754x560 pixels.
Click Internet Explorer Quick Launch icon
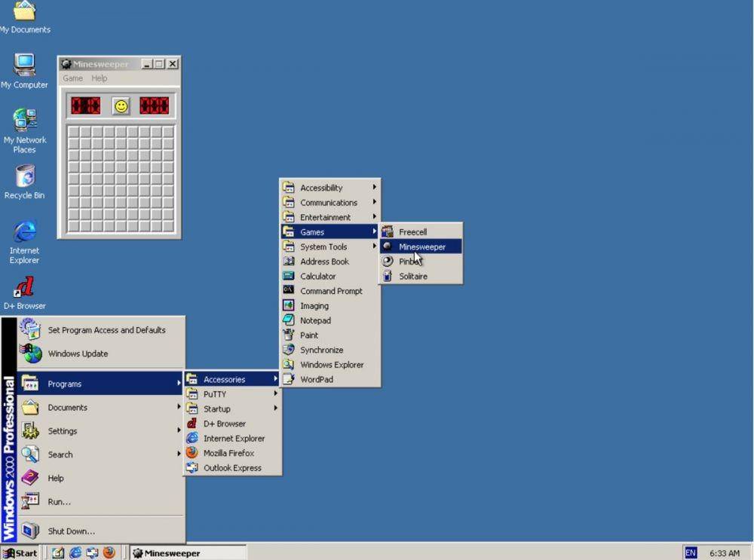[75, 552]
